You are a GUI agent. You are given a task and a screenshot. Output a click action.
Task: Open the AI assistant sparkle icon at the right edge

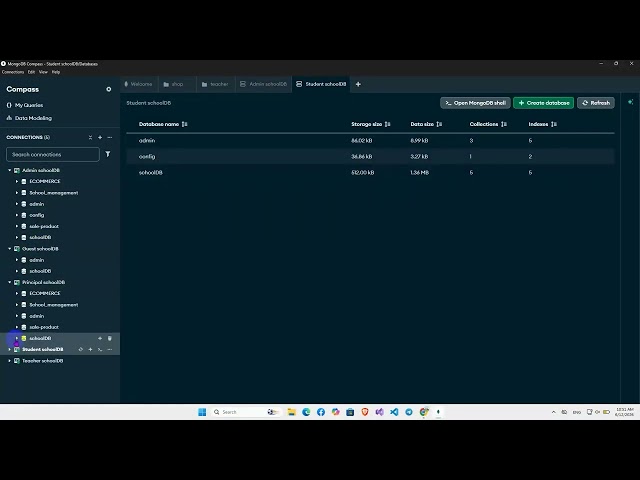coord(631,102)
